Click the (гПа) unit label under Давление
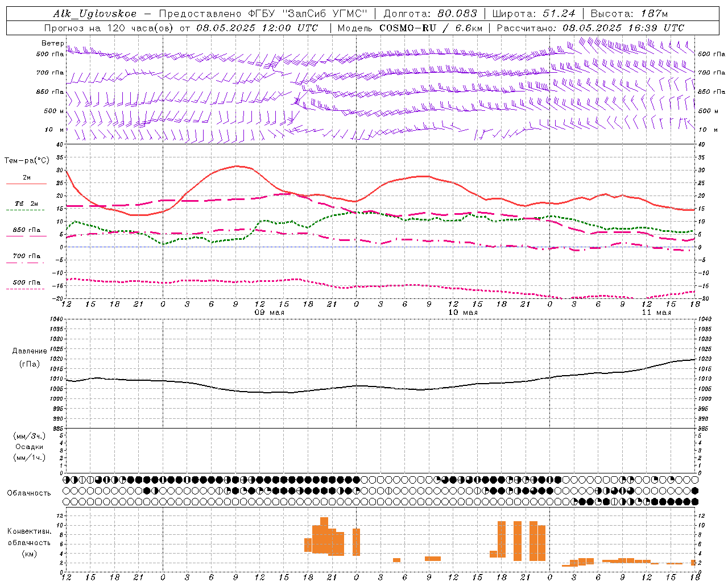Image resolution: width=728 pixels, height=582 pixels. coord(30,364)
